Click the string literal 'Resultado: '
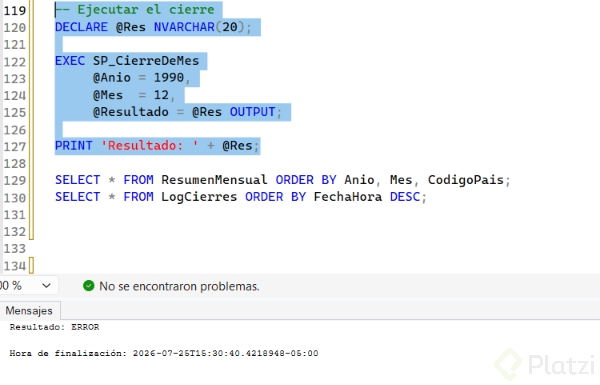 (150, 146)
